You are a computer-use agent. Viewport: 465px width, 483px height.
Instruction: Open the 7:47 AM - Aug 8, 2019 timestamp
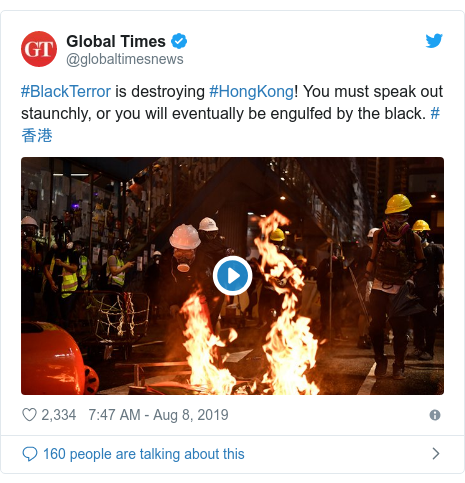tap(158, 415)
